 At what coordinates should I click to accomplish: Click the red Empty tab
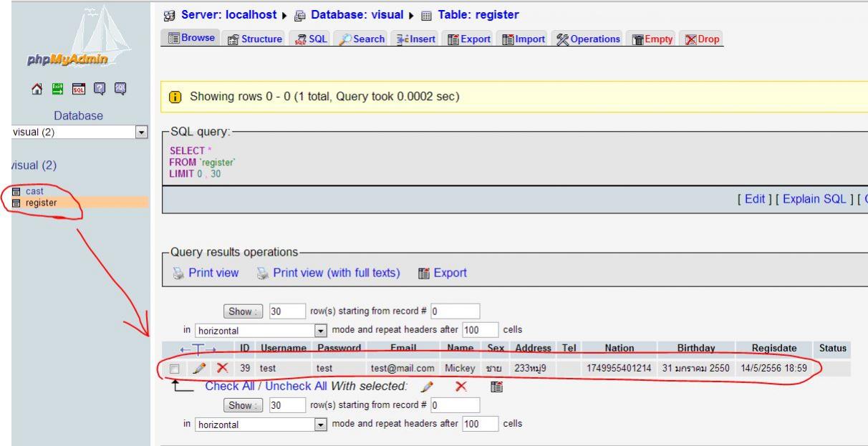coord(650,39)
